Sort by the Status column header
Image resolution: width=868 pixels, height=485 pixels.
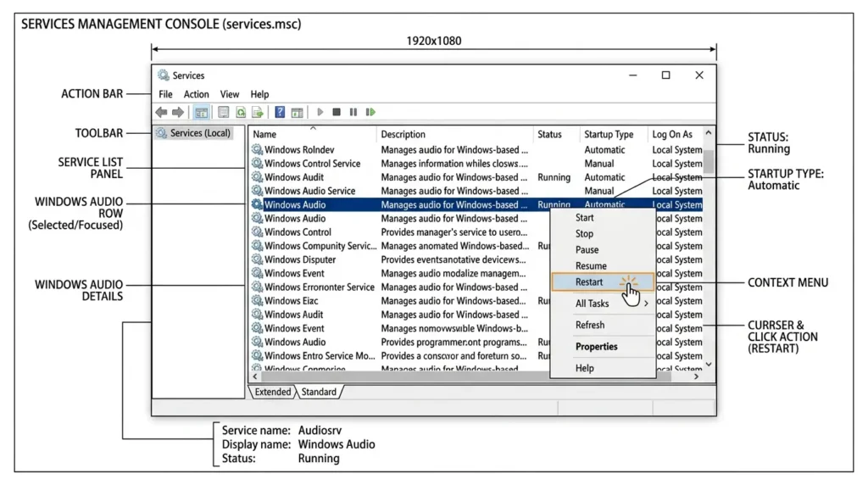(556, 134)
